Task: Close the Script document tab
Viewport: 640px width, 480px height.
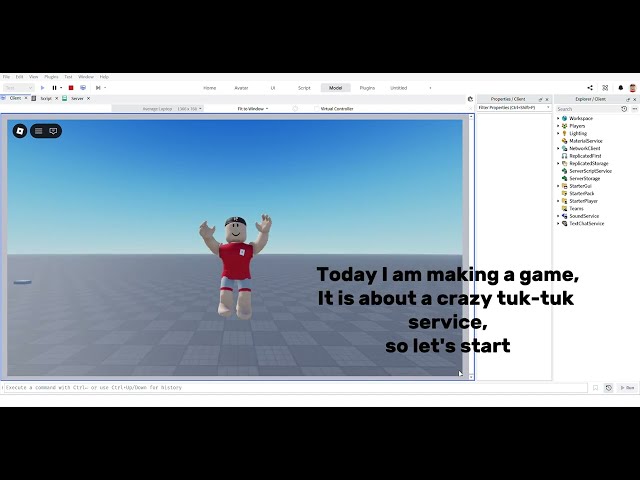Action: pos(57,98)
